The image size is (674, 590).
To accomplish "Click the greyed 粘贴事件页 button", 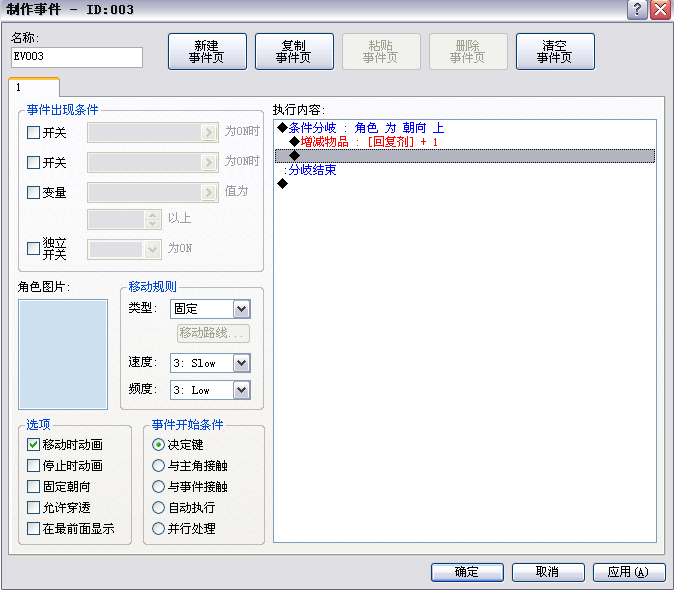I will 381,52.
